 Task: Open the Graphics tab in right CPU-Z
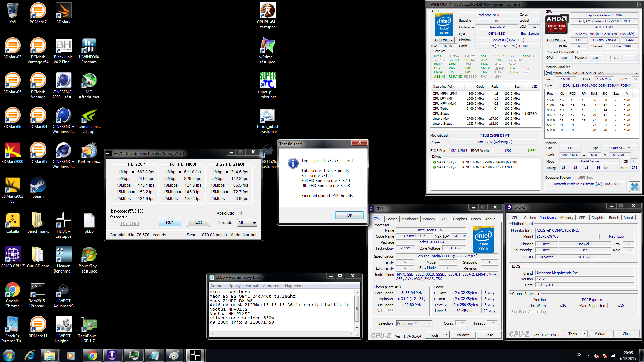[598, 218]
